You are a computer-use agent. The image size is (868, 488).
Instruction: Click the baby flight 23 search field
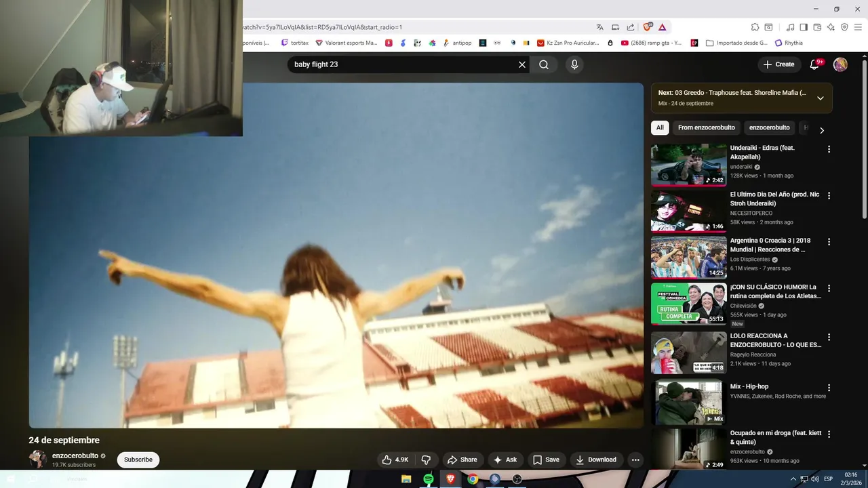coord(403,64)
